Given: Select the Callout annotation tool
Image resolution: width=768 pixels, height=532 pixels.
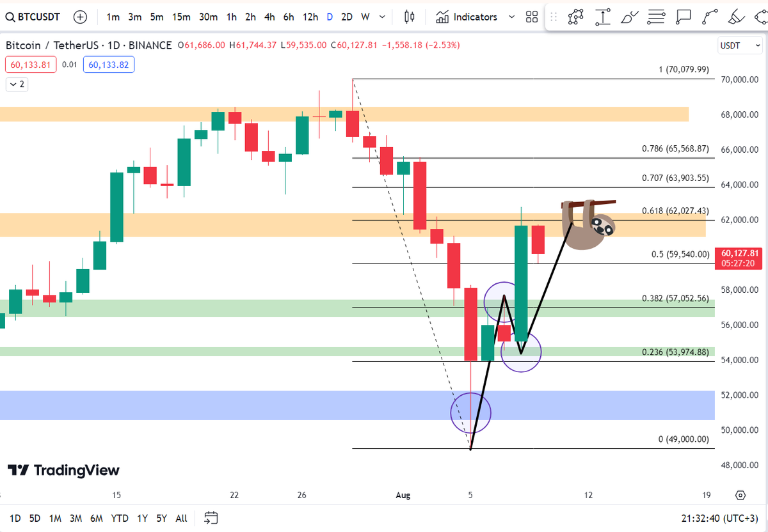Looking at the screenshot, I should 683,17.
